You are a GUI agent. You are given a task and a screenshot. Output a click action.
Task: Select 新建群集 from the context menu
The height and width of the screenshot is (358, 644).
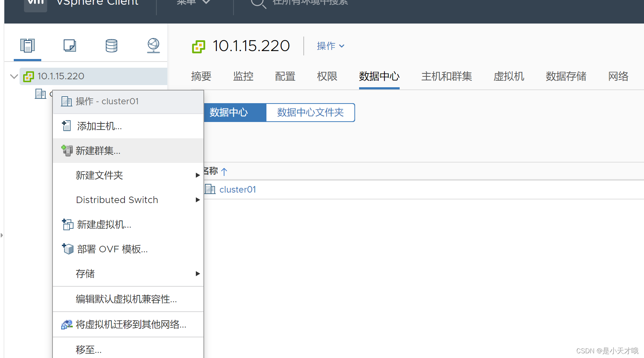tap(98, 151)
